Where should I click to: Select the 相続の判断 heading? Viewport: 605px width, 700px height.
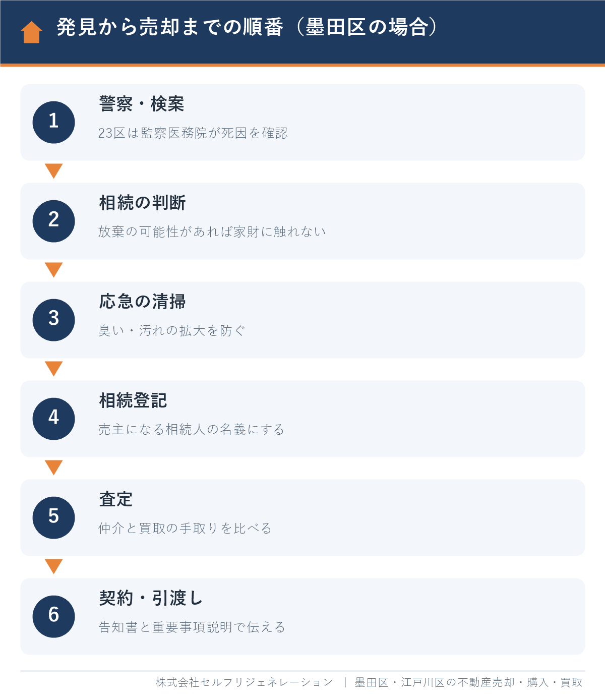(142, 203)
